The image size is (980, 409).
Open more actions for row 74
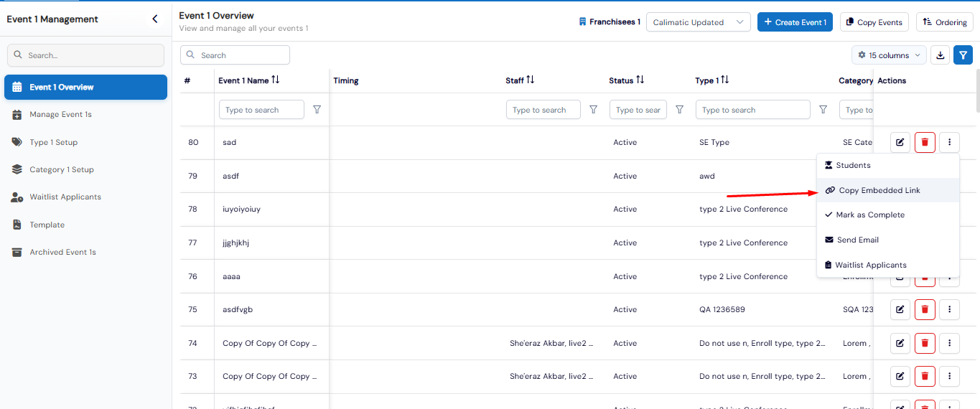(x=949, y=343)
